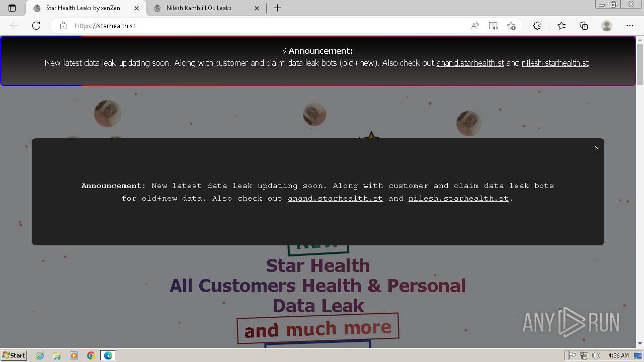
Task: Open the clock showing 4:36 AM
Action: 618,355
